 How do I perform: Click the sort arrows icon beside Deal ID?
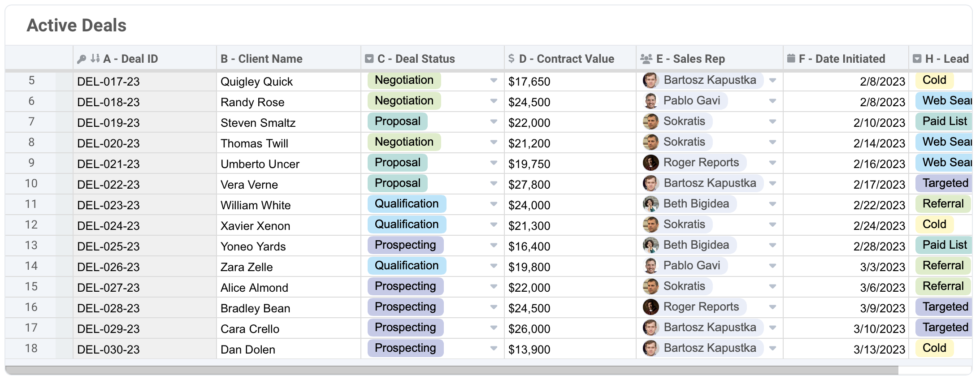point(95,58)
